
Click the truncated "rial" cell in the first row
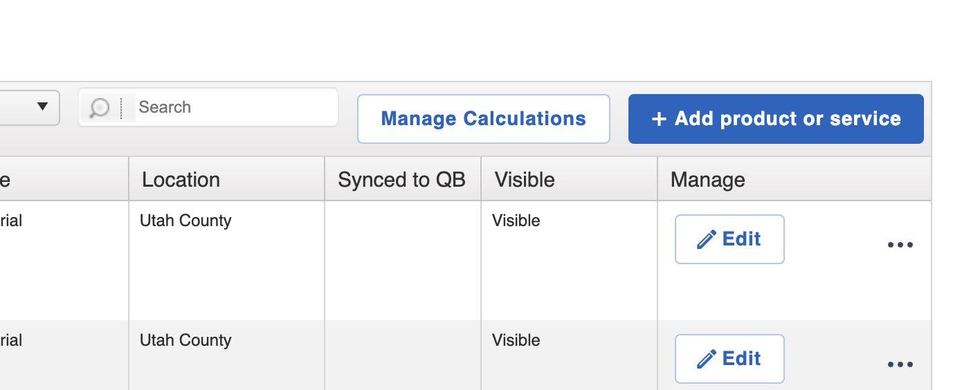[x=11, y=221]
